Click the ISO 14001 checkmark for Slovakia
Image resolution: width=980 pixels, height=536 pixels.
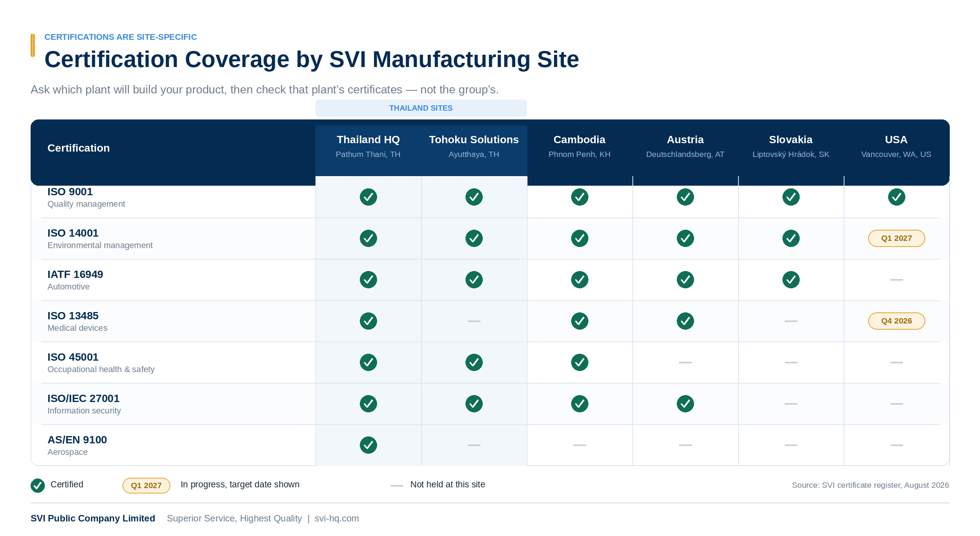(791, 239)
